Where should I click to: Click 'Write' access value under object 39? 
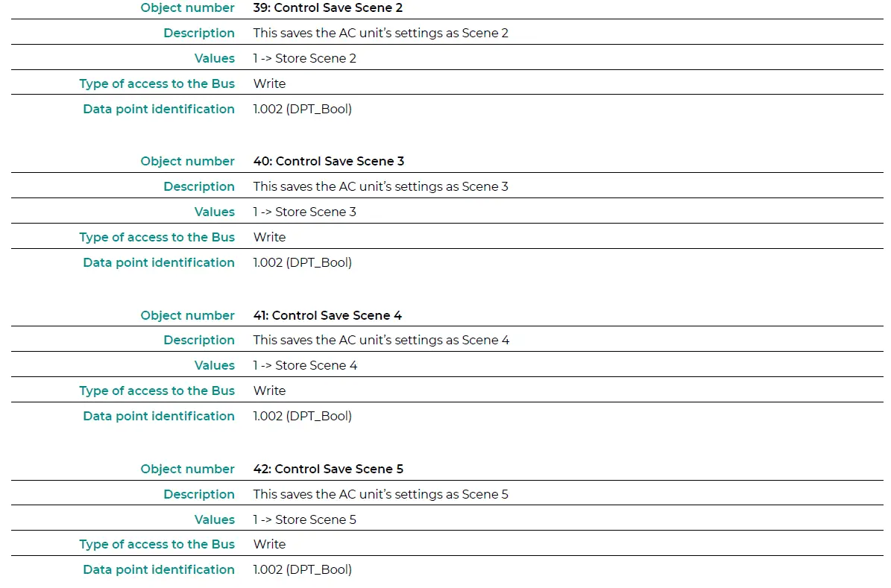tap(269, 83)
